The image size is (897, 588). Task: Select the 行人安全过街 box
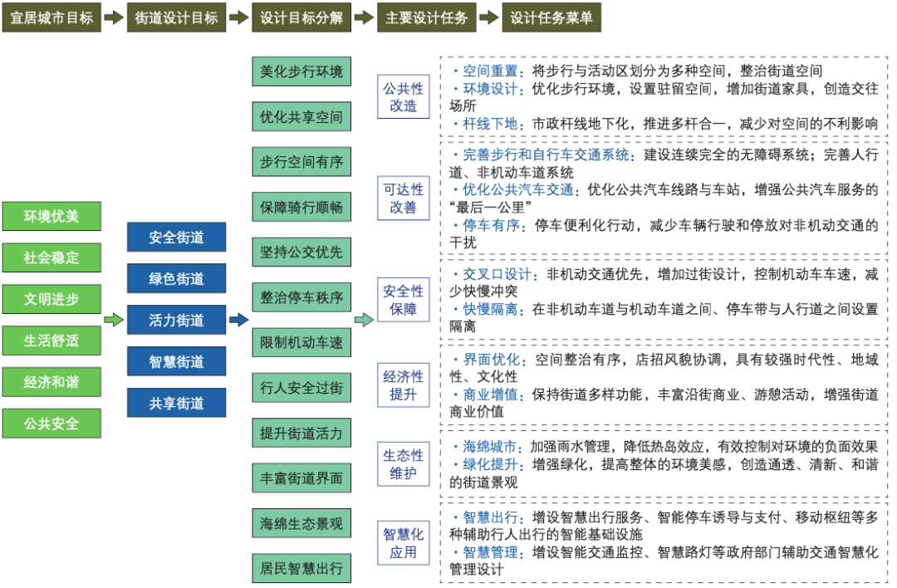tap(301, 388)
